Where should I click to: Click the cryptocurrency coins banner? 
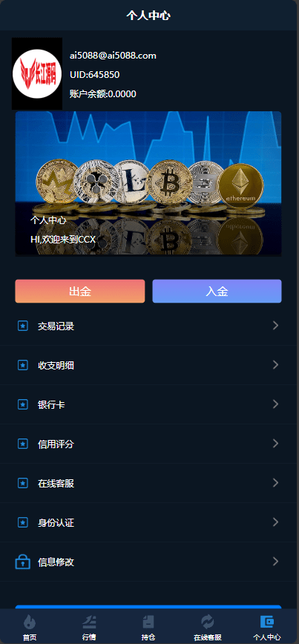point(148,183)
